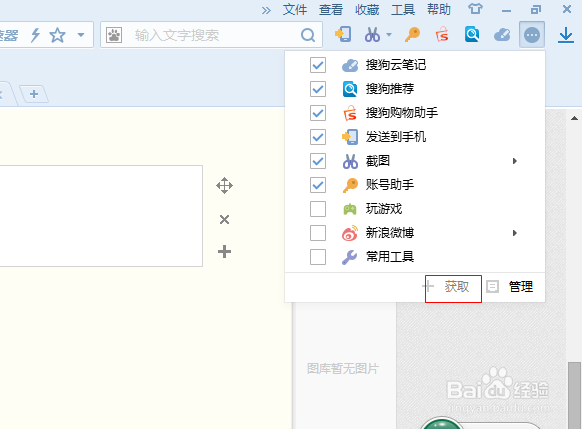Open the 文件 menu
Image resolution: width=582 pixels, height=429 pixels.
click(295, 9)
